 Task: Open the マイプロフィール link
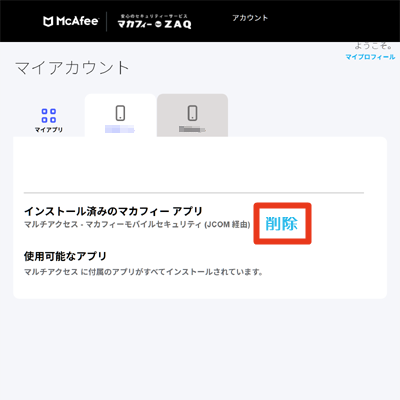pyautogui.click(x=370, y=57)
